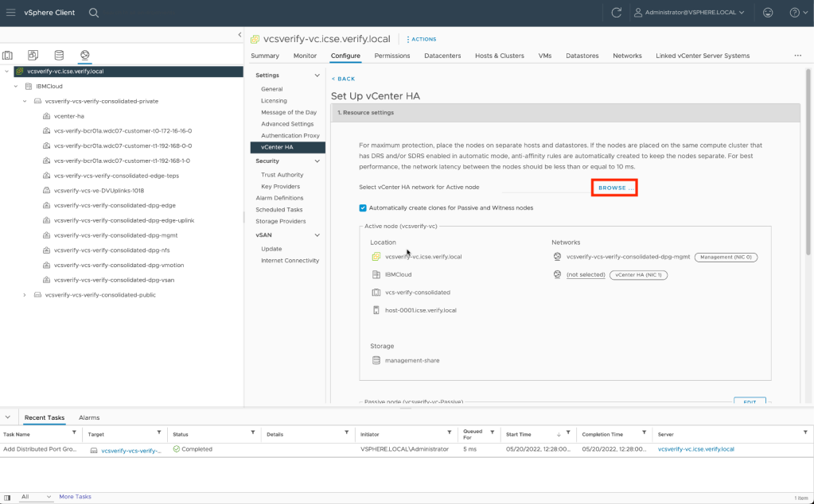Open the smiley feedback icon
This screenshot has height=504, width=814.
coord(767,13)
